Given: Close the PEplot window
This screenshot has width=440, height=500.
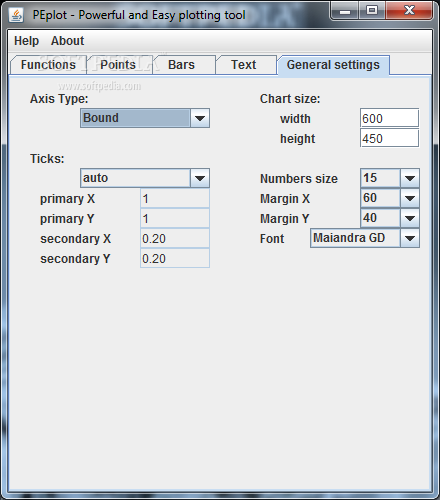Looking at the screenshot, I should (x=409, y=11).
